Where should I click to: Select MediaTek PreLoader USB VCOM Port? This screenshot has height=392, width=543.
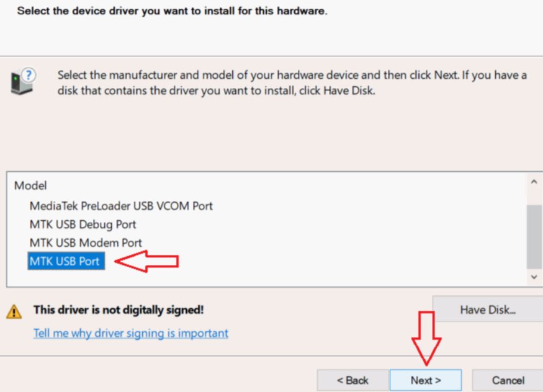pyautogui.click(x=121, y=206)
